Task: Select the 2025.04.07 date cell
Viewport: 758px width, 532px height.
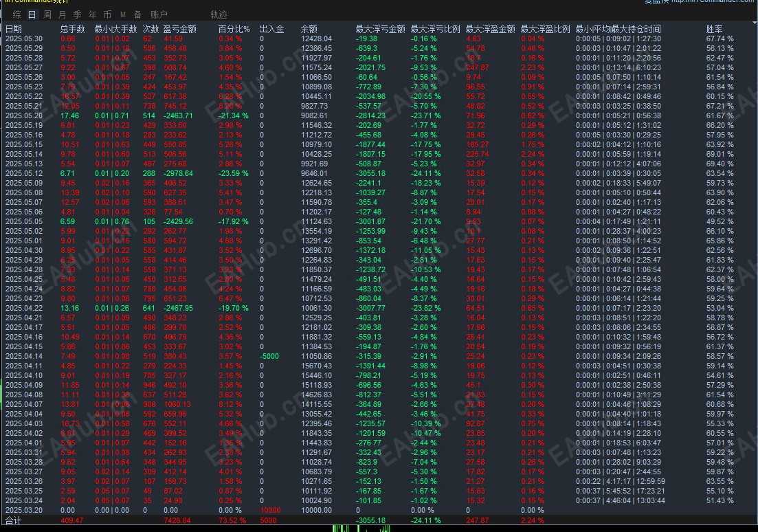Action: (23, 404)
